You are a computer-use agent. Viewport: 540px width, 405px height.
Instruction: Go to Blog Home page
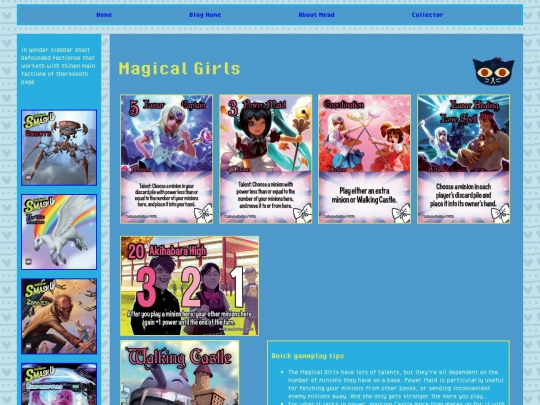(x=205, y=15)
